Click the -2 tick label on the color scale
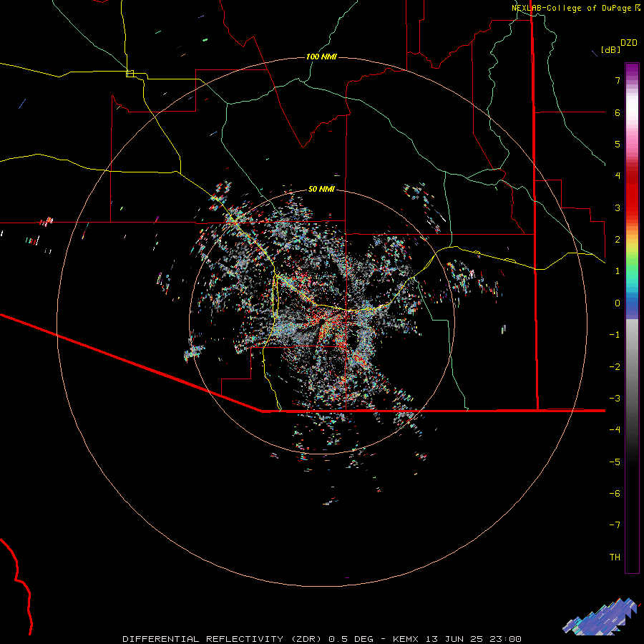 (x=615, y=366)
